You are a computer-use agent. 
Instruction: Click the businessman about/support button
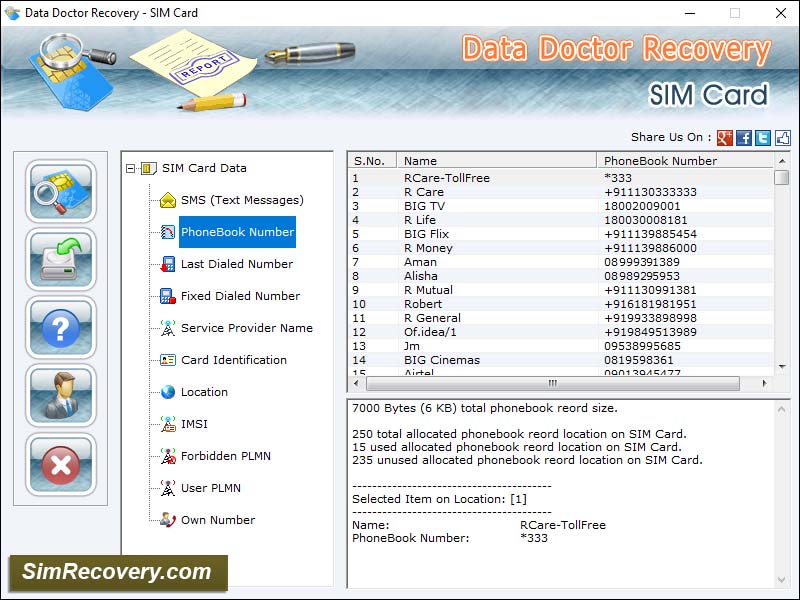click(61, 395)
